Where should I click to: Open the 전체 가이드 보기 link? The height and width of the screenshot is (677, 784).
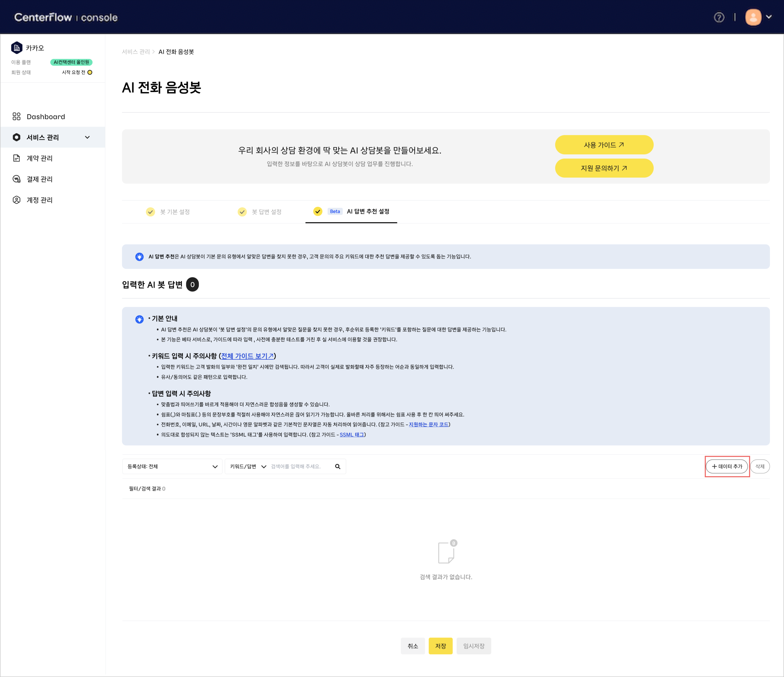click(x=247, y=356)
